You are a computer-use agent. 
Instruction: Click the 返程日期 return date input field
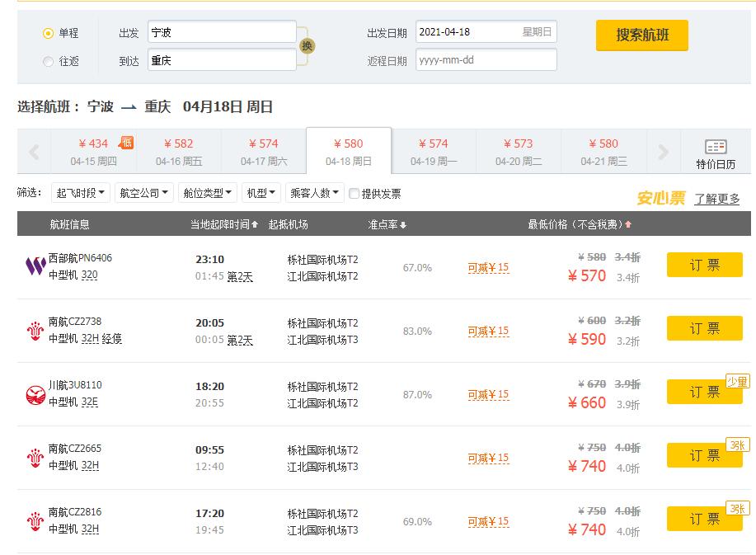(486, 59)
